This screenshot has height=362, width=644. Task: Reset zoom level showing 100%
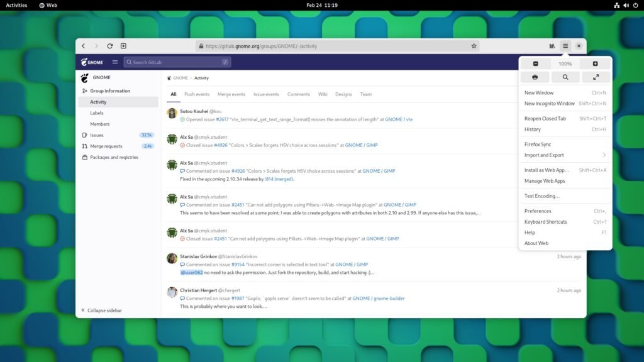[x=565, y=63]
